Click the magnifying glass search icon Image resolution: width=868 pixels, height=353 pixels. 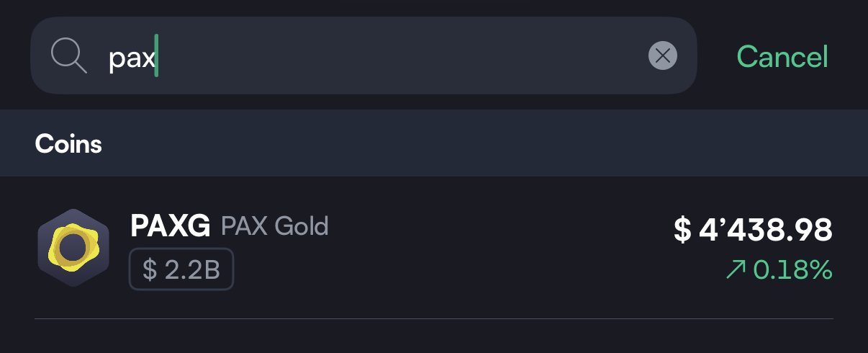coord(69,55)
